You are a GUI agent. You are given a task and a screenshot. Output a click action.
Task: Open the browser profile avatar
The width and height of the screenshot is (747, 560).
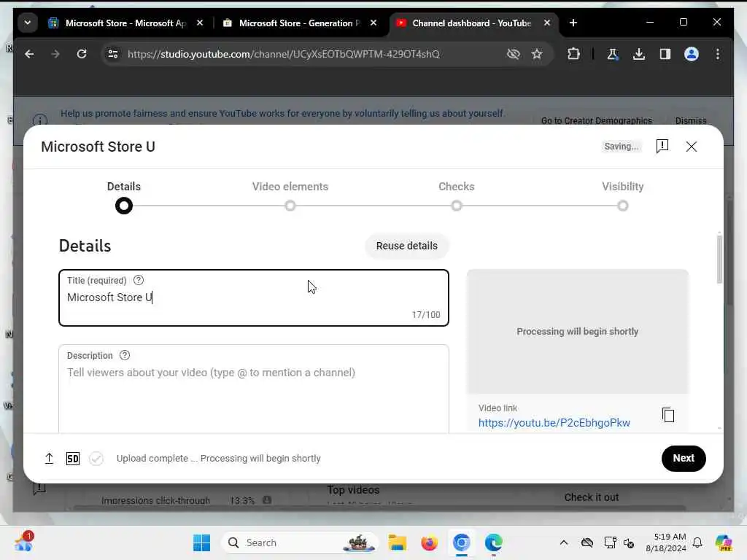coord(692,54)
